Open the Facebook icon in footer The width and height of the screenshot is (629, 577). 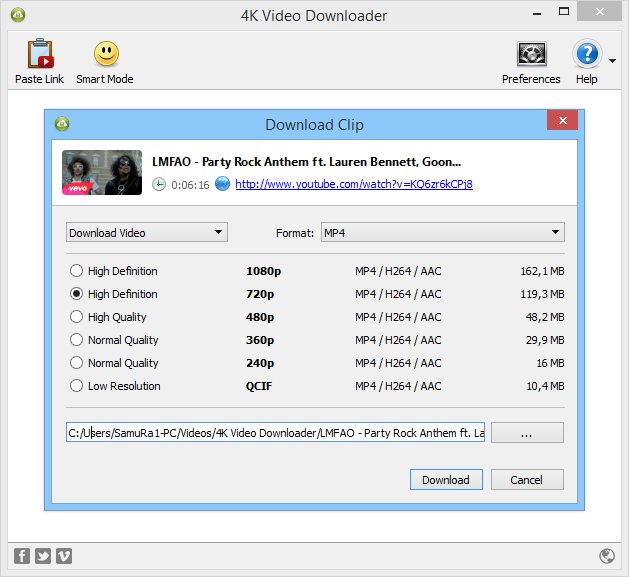pos(22,556)
